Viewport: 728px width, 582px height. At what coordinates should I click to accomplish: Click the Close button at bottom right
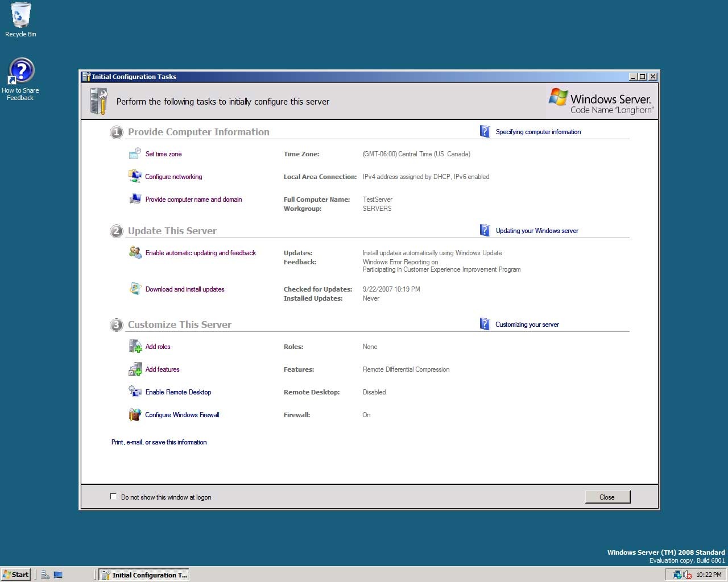(607, 497)
